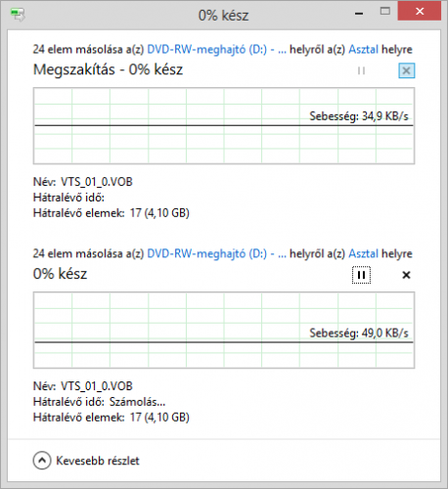
Task: Click the 0% kész title bar text
Action: coord(223,16)
